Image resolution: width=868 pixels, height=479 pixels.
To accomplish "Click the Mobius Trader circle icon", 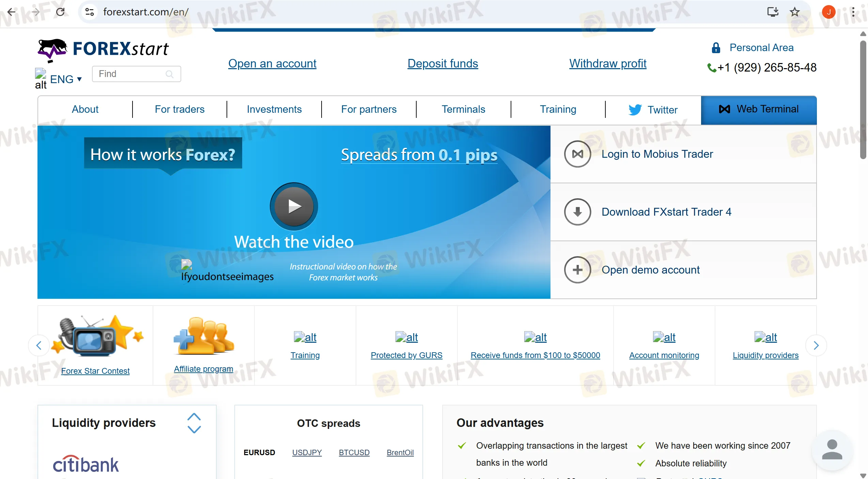I will pos(577,154).
